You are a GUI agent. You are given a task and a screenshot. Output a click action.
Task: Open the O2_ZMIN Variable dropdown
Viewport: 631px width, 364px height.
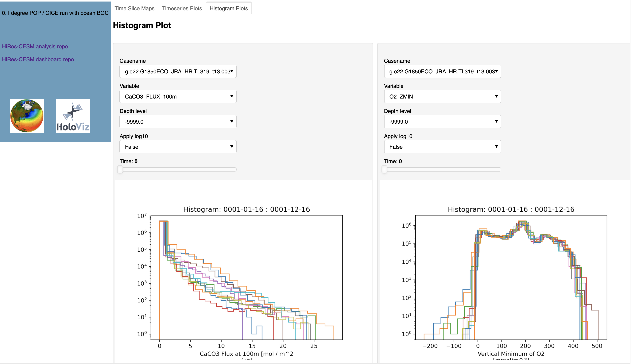tap(442, 96)
